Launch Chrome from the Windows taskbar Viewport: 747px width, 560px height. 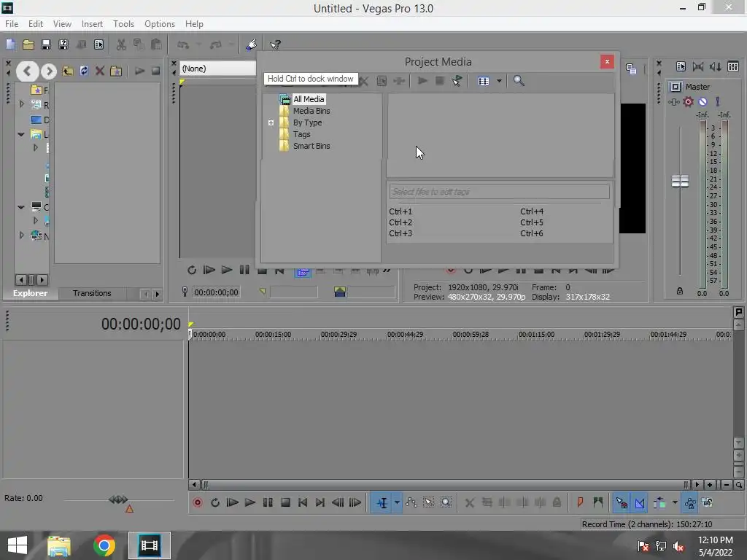point(104,545)
